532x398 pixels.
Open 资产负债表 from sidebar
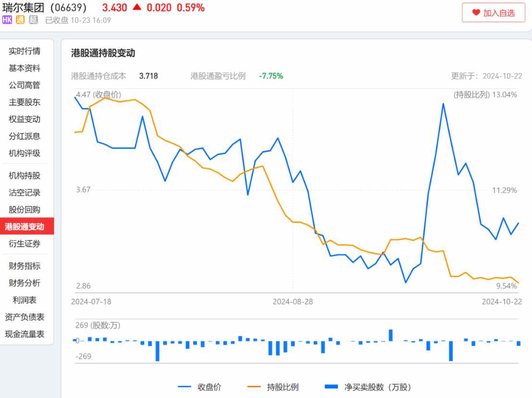coord(25,317)
